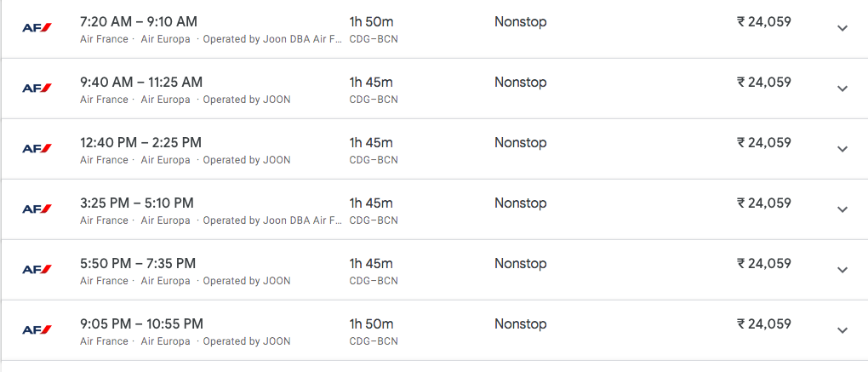The height and width of the screenshot is (372, 868).
Task: Expand details for the 7:20 AM flight
Action: 842,28
